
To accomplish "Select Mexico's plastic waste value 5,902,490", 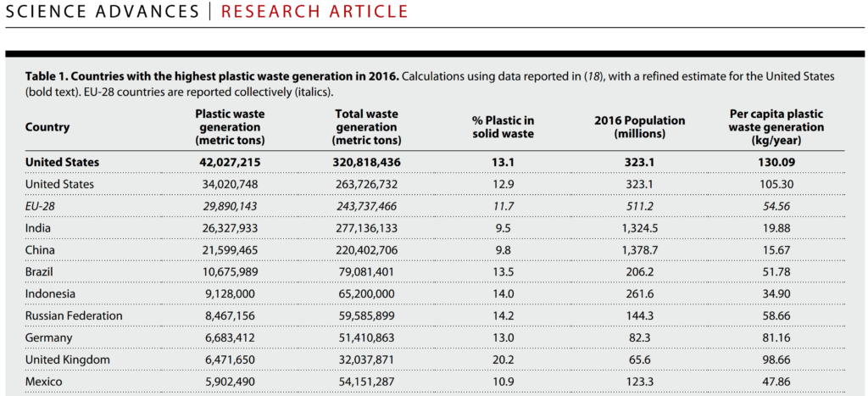I will (x=230, y=382).
